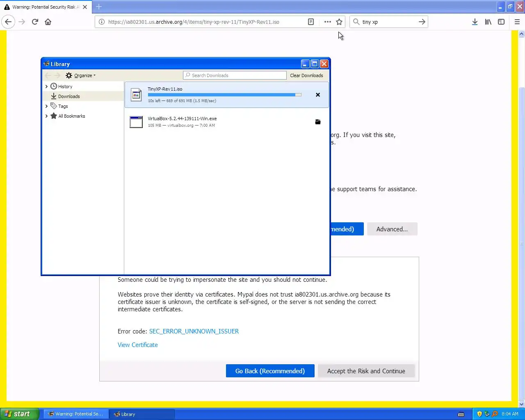Go back using the browser back arrow
The width and height of the screenshot is (525, 420).
click(8, 22)
